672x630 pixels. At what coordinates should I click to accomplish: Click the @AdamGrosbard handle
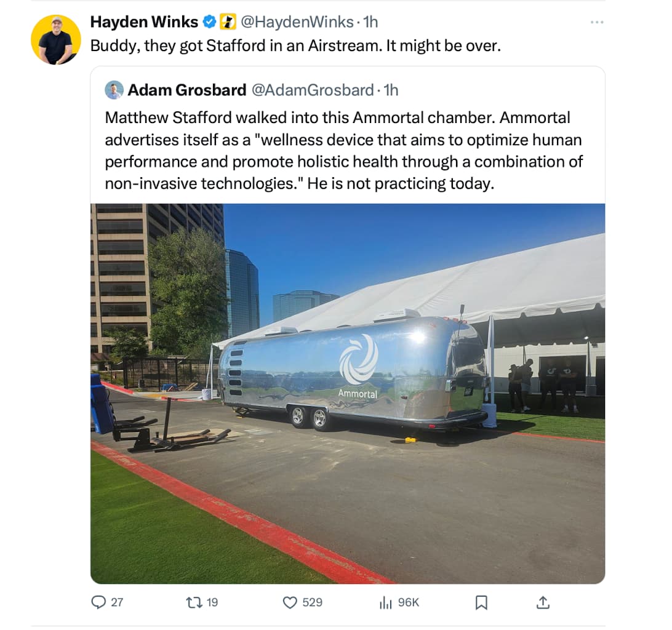(313, 90)
